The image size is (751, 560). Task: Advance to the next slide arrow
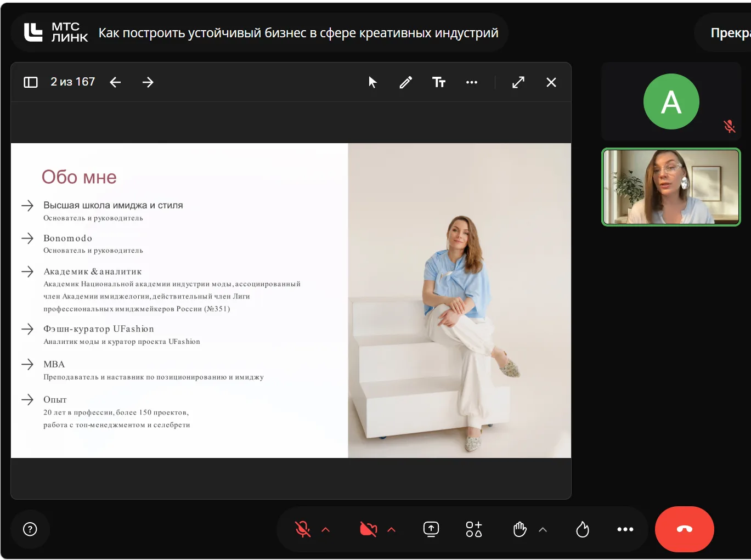pos(148,82)
